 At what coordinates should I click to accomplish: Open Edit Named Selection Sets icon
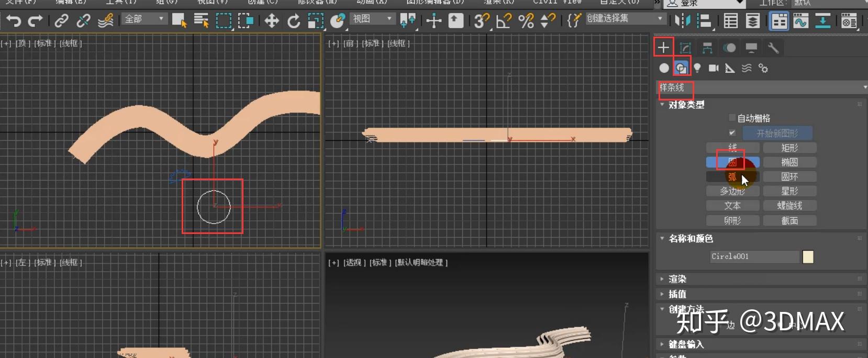(574, 21)
